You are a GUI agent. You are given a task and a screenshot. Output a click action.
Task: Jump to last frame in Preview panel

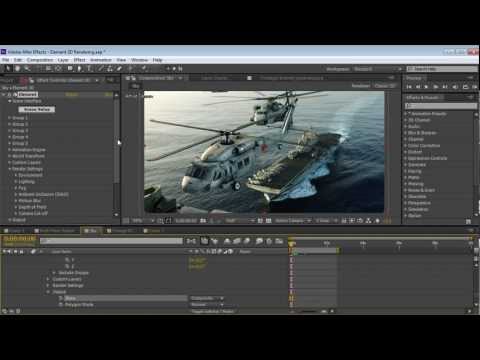(x=445, y=87)
